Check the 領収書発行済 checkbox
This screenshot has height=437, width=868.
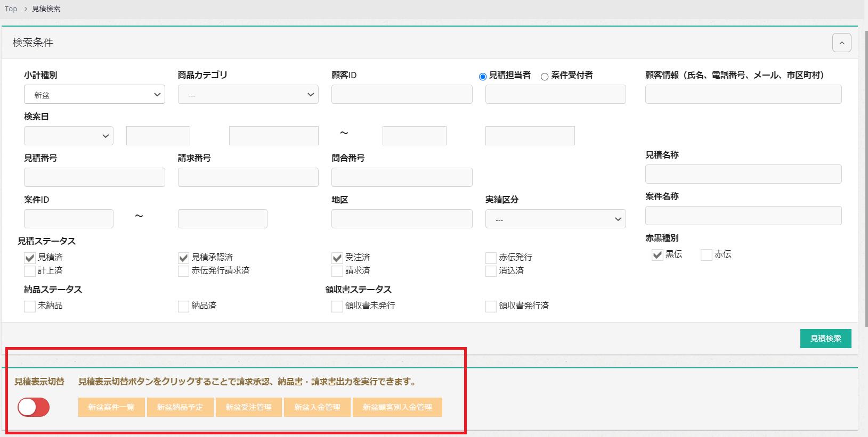pyautogui.click(x=491, y=307)
